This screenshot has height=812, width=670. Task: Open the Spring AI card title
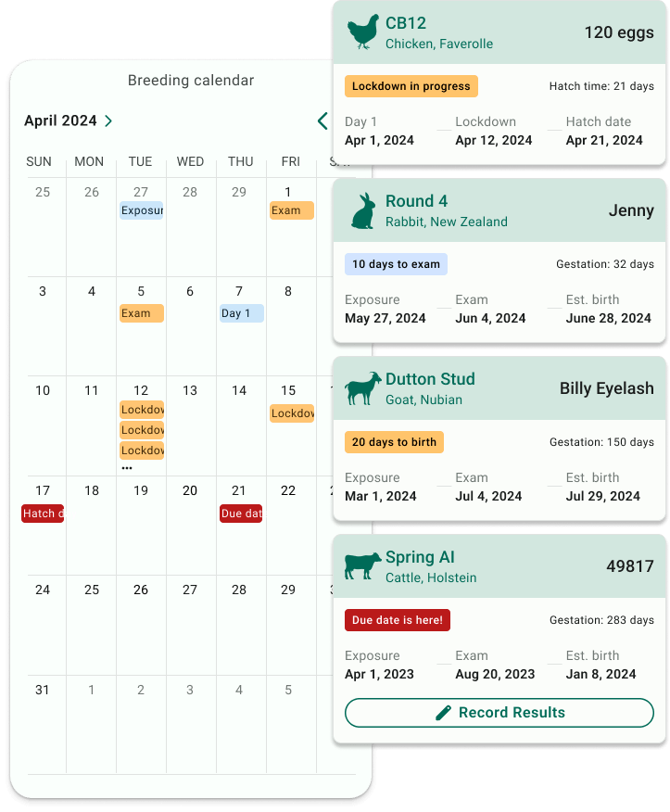point(420,557)
